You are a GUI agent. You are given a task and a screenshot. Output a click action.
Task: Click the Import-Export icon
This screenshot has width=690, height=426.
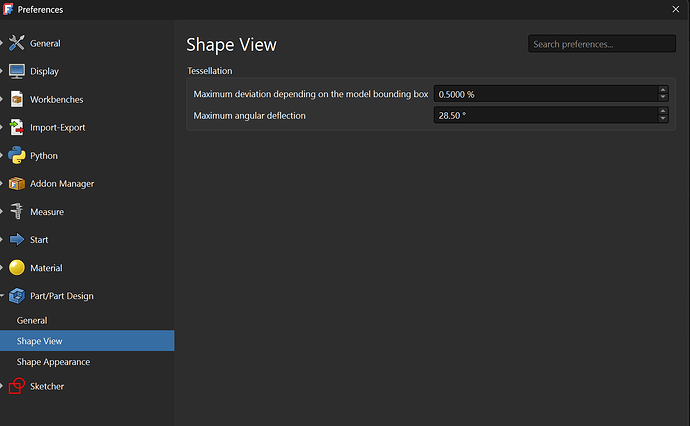(x=17, y=128)
